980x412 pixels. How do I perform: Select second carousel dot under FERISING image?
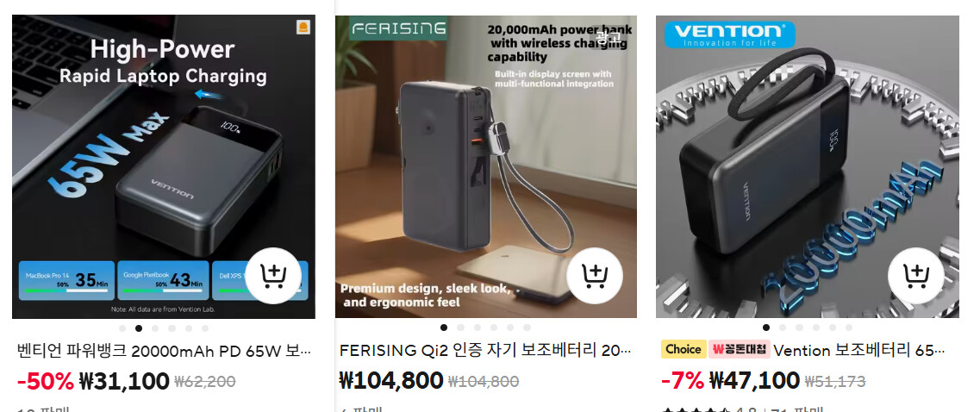tap(460, 328)
